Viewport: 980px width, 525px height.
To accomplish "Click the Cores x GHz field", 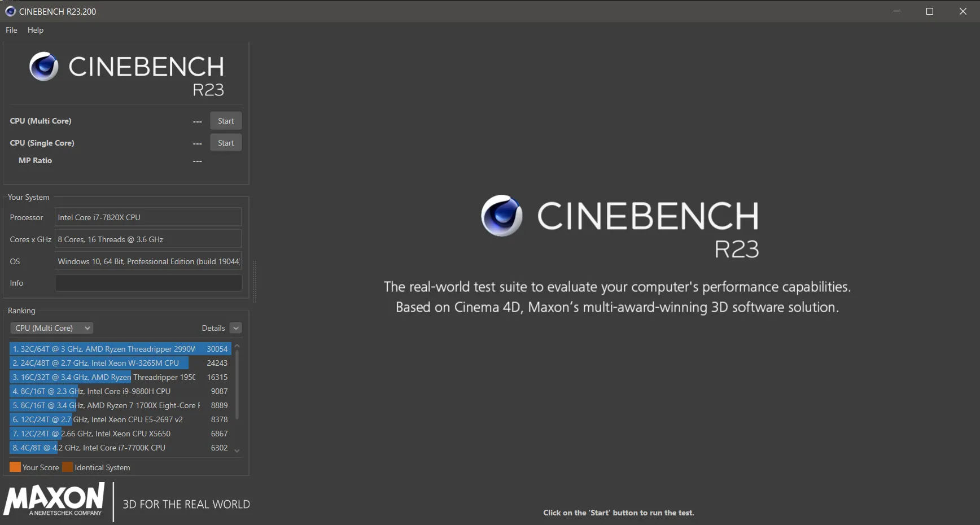I will [x=148, y=239].
